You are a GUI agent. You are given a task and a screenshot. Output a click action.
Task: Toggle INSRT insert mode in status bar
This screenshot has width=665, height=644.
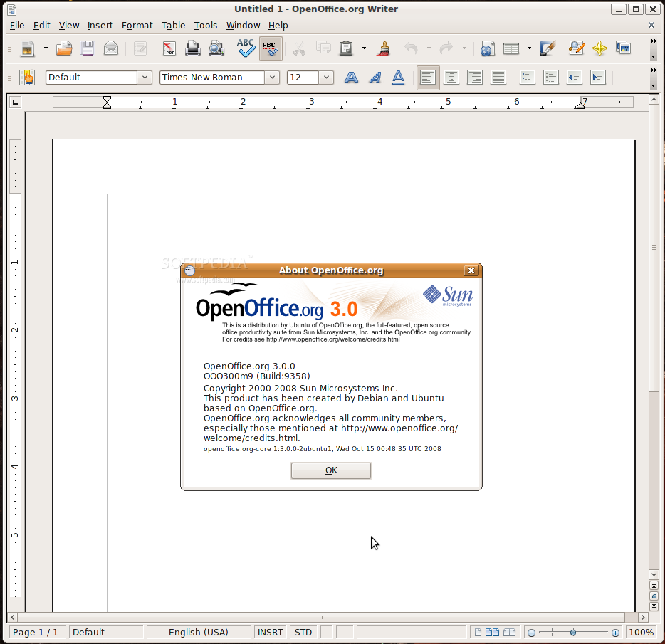pyautogui.click(x=270, y=632)
